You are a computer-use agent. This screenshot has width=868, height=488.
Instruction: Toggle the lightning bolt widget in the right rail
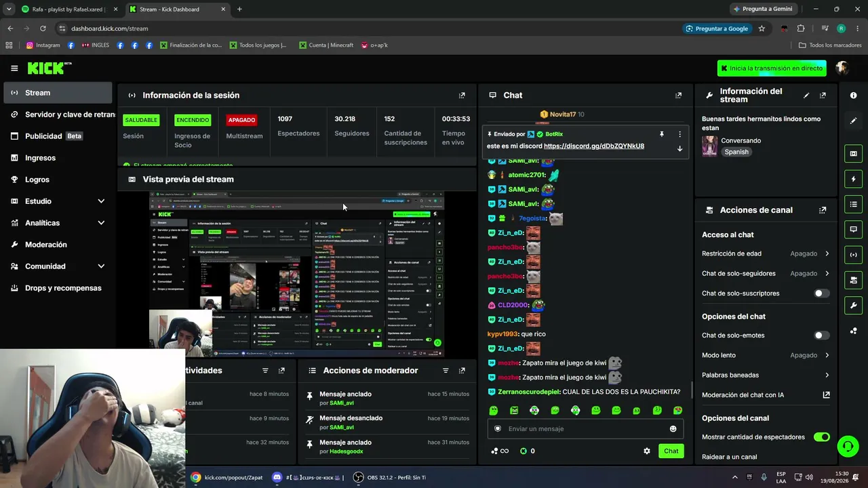point(853,179)
